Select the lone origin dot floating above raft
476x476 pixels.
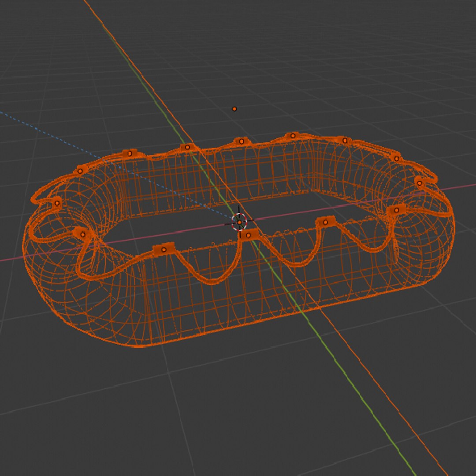pyautogui.click(x=234, y=109)
